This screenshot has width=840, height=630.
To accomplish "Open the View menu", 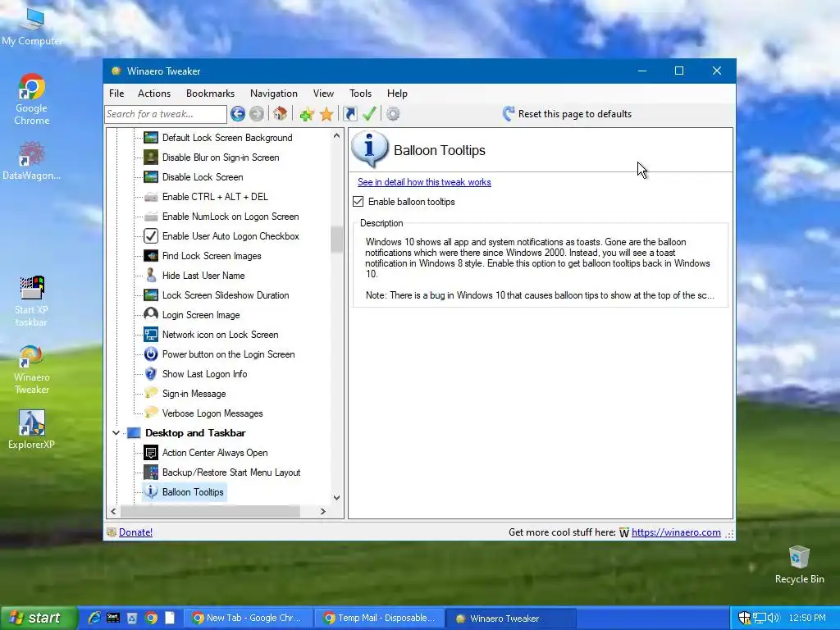I will pyautogui.click(x=323, y=94).
